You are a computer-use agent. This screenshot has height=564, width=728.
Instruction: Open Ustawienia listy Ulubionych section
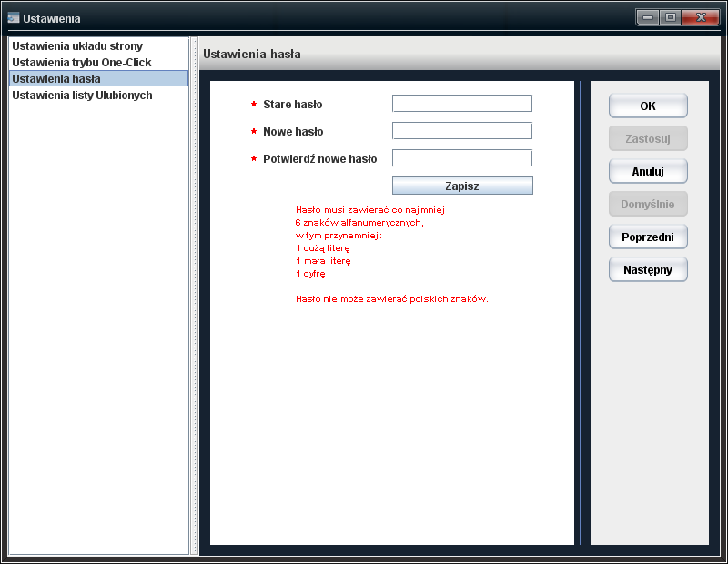pos(98,96)
